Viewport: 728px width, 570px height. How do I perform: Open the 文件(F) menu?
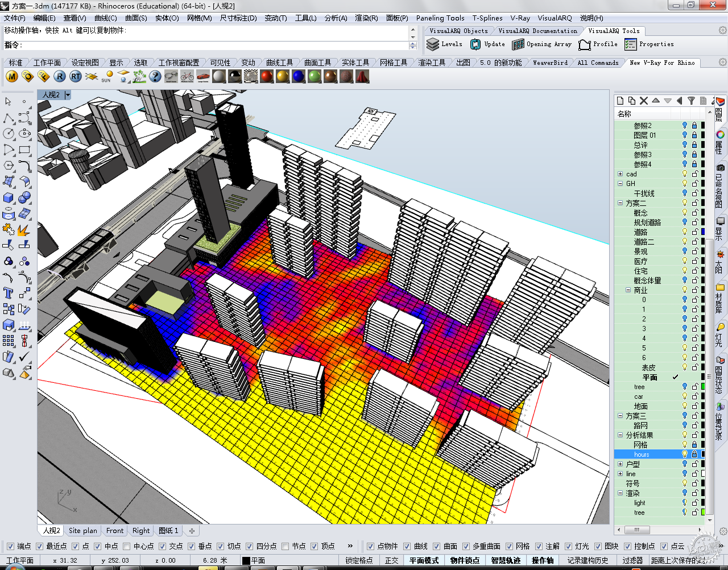tap(15, 18)
